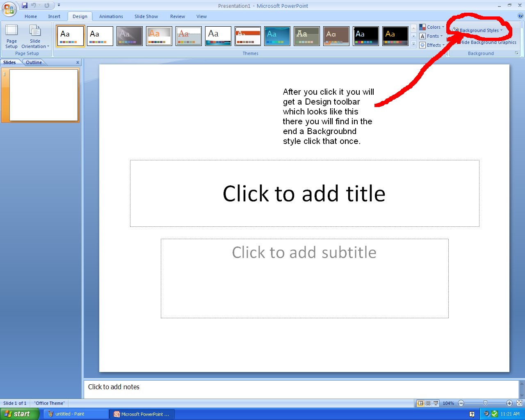Zoom in with the plus button
This screenshot has height=420, width=525.
509,403
